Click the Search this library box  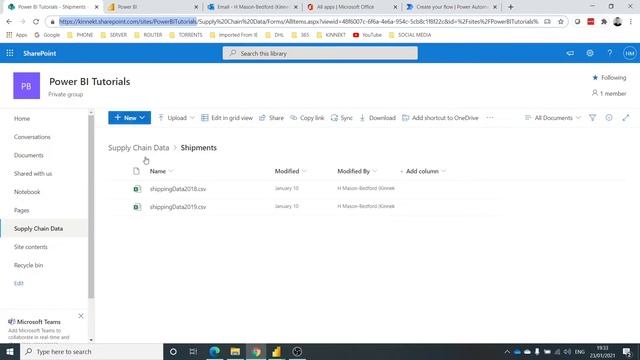320,53
